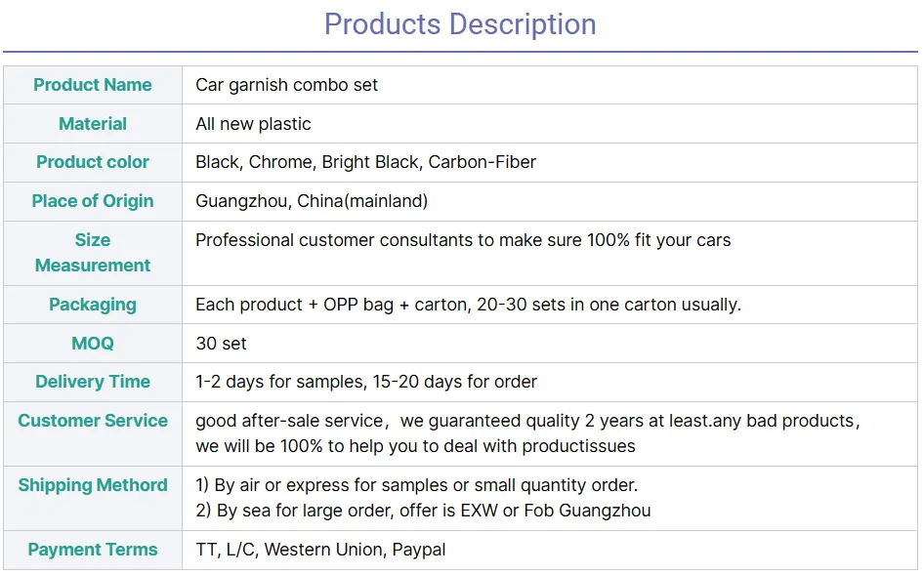Click the 'Car garnish combo set' text
Image resolution: width=924 pixels, height=575 pixels.
(x=286, y=85)
